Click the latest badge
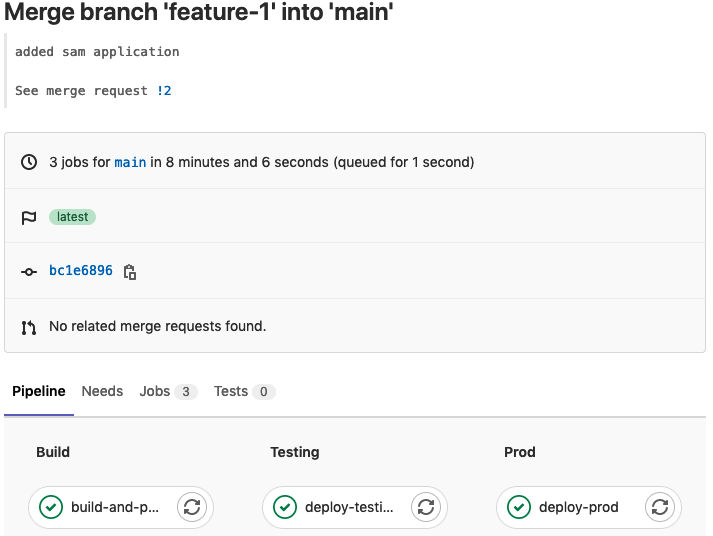713x536 pixels. (x=73, y=217)
